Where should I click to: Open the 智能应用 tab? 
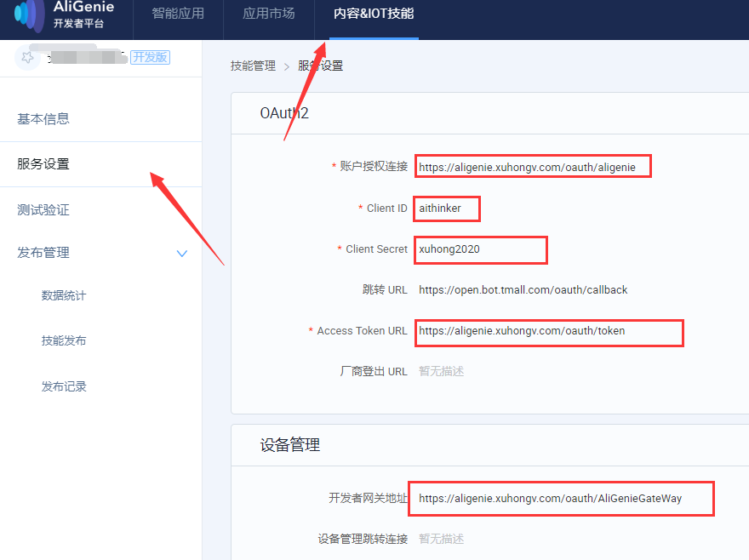pyautogui.click(x=178, y=14)
